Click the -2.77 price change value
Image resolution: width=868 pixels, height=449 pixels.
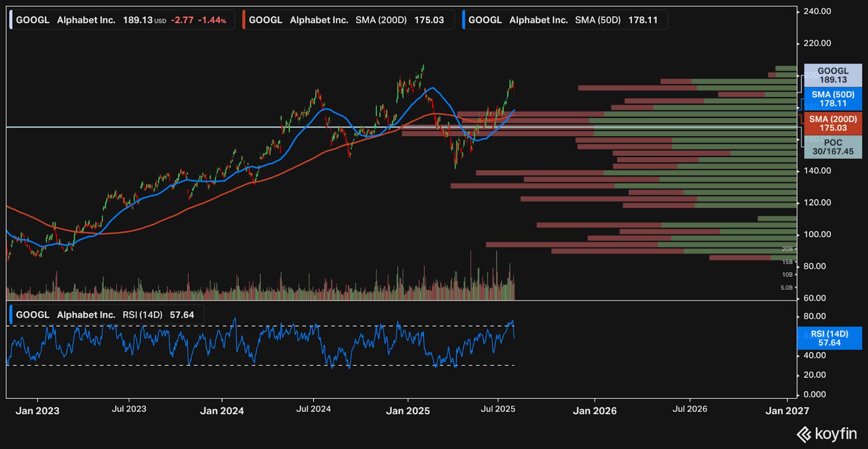tap(182, 20)
